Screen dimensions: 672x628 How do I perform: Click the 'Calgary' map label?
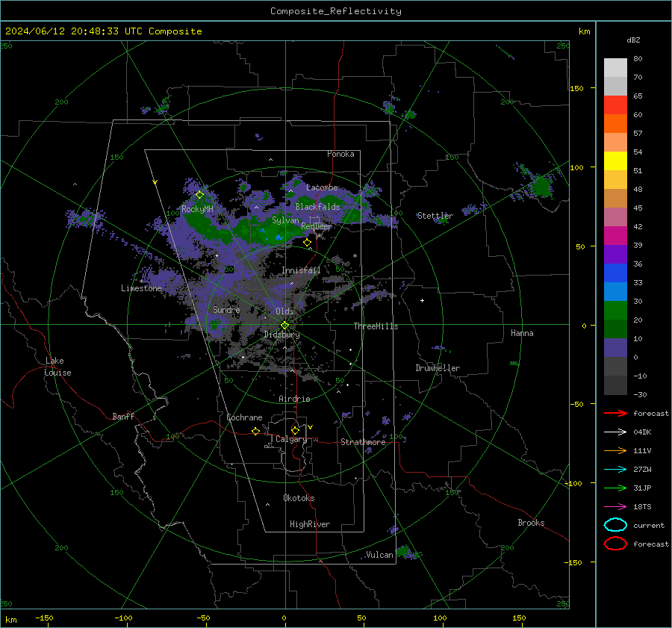click(291, 439)
